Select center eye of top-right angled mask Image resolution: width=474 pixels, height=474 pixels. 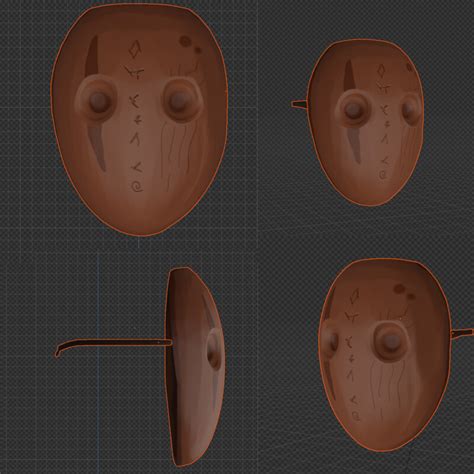coord(353,110)
